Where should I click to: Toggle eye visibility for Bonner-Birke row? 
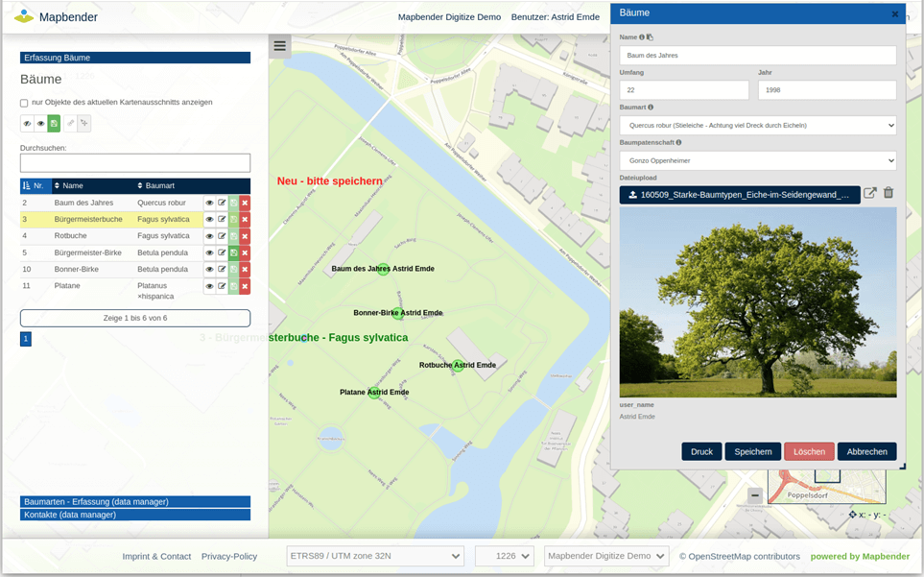pyautogui.click(x=209, y=270)
